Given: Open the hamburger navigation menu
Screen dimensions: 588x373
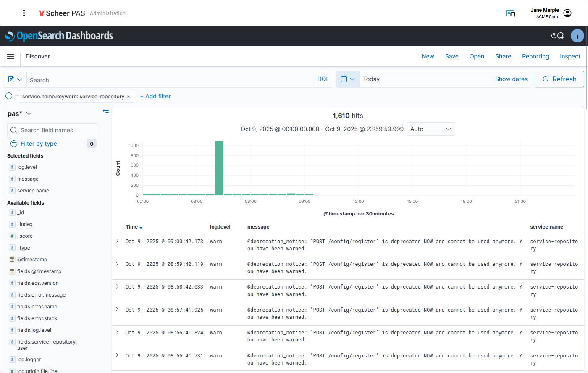Looking at the screenshot, I should click(10, 56).
